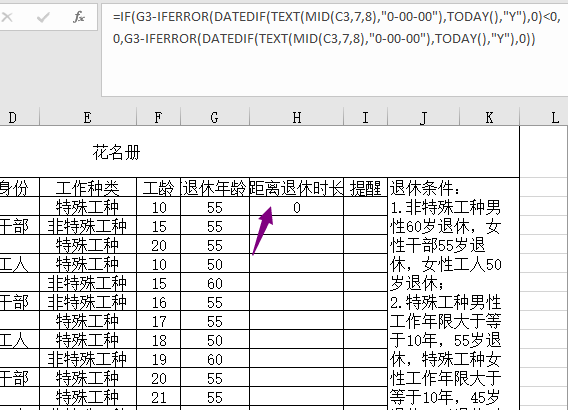Select 退休年龄 cell in the 工龄 18 row

(214, 340)
